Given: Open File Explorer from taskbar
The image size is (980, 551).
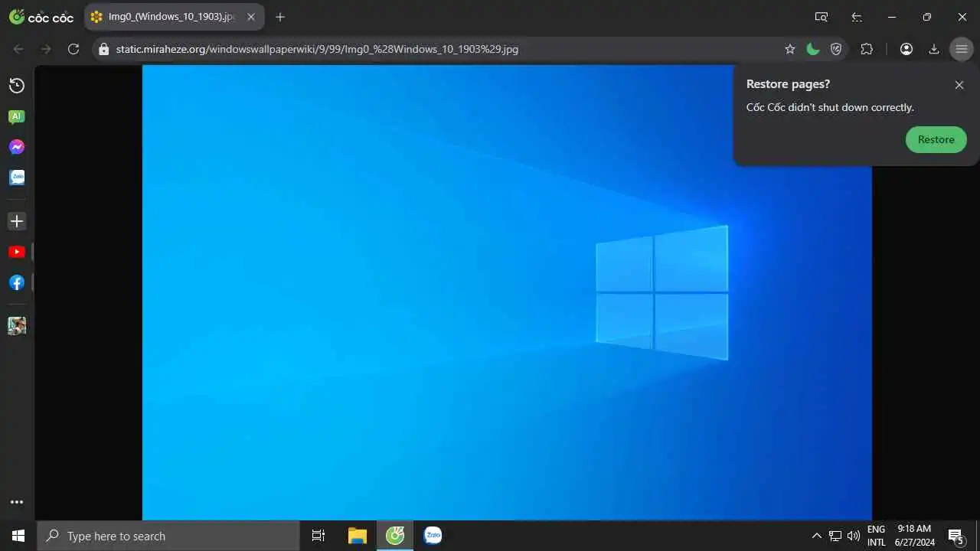Looking at the screenshot, I should [x=357, y=536].
